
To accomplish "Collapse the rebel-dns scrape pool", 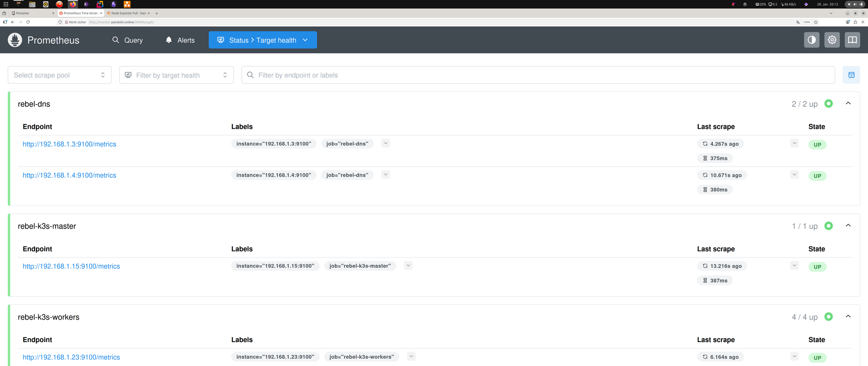I will point(848,104).
